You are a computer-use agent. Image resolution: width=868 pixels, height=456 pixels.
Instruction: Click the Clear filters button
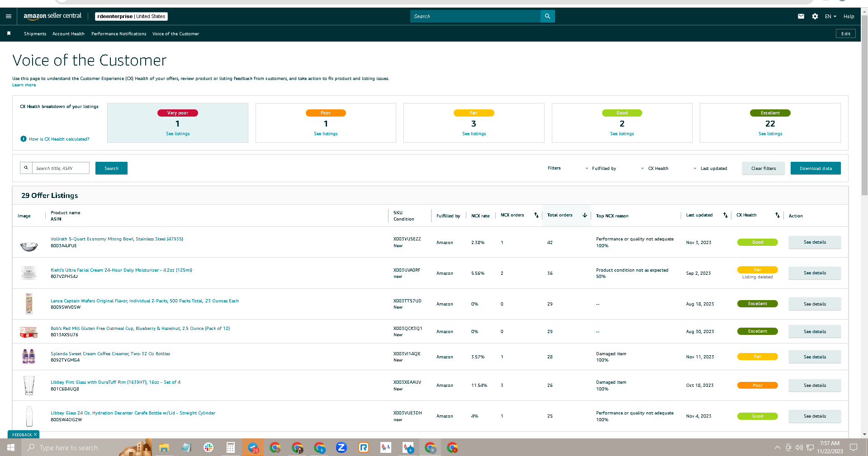(764, 168)
